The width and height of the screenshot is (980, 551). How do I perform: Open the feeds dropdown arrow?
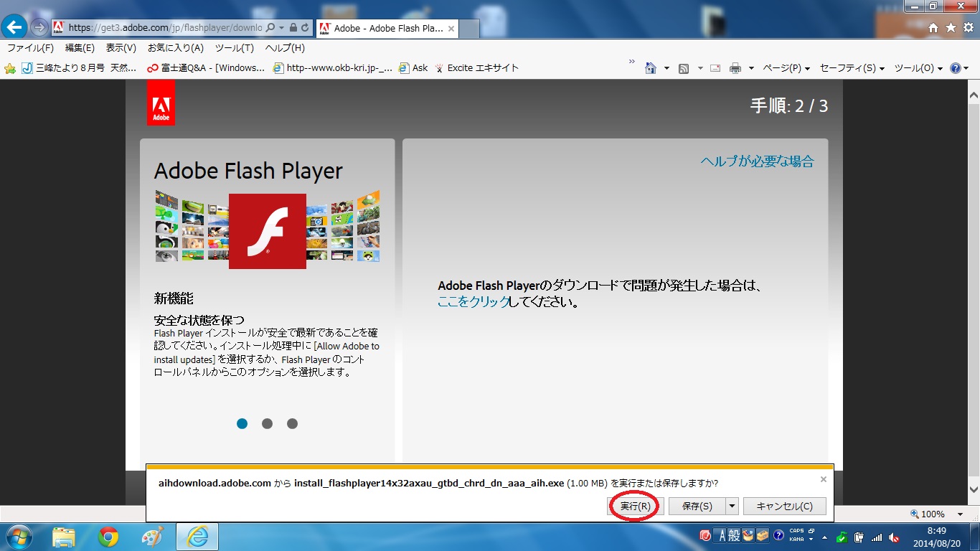pos(700,68)
